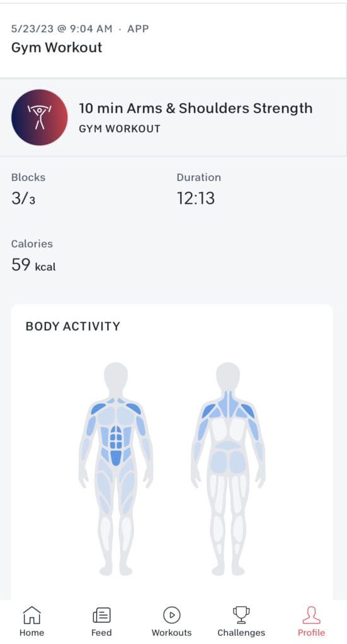Select the front body muscle diagram
This screenshot has width=347, height=644.
click(116, 469)
